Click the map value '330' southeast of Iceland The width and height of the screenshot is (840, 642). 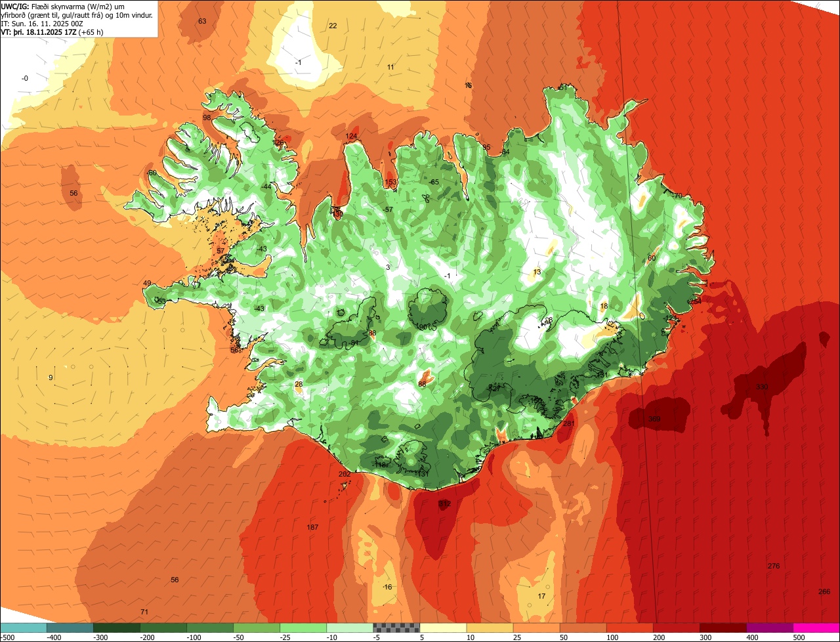[761, 387]
